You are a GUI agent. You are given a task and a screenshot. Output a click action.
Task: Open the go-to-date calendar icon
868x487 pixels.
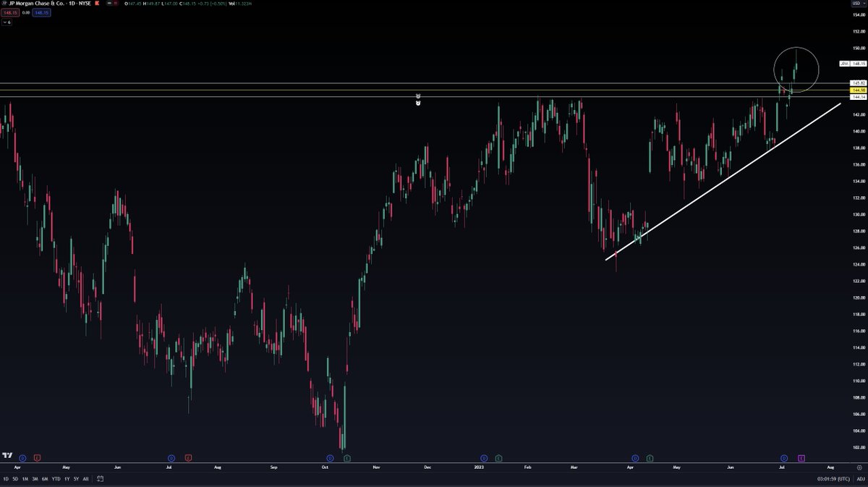(x=100, y=479)
